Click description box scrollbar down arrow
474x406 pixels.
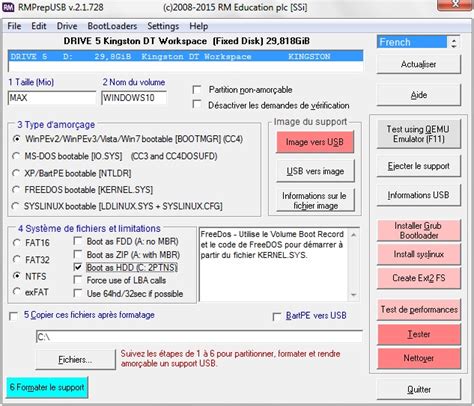pos(353,295)
